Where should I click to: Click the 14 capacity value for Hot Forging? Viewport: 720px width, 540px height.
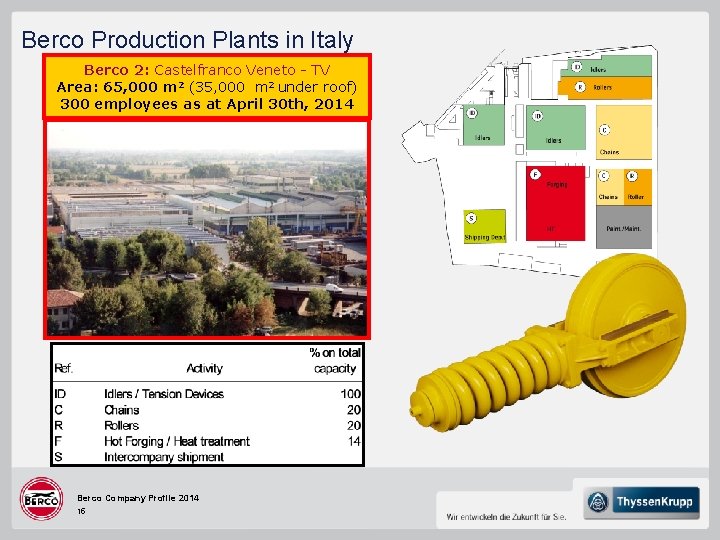(x=354, y=441)
